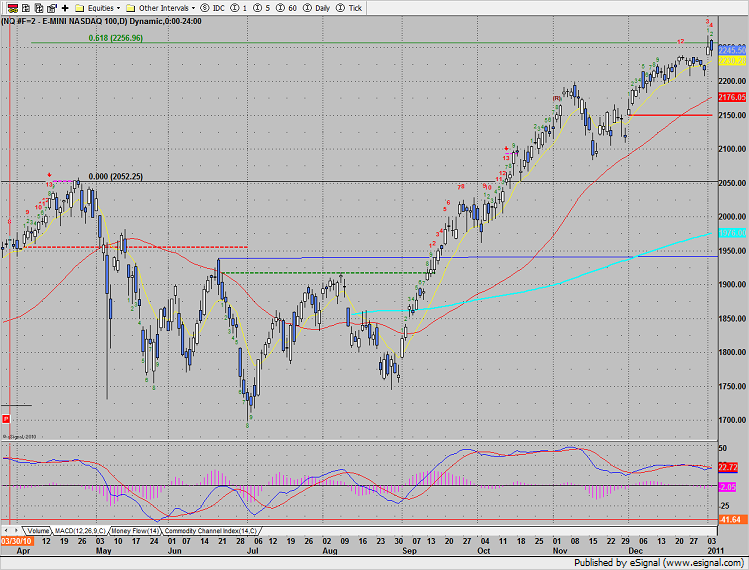
Task: Open the MACD(12,26,9,C) tab
Action: pyautogui.click(x=80, y=531)
